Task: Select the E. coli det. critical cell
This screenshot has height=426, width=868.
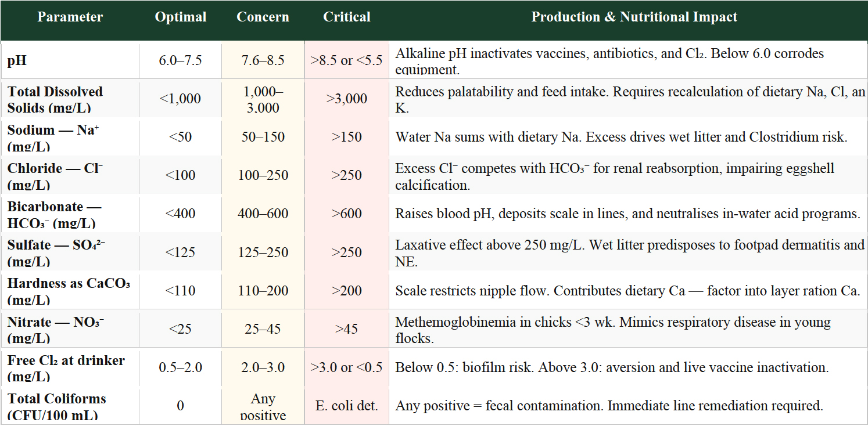Action: (347, 406)
